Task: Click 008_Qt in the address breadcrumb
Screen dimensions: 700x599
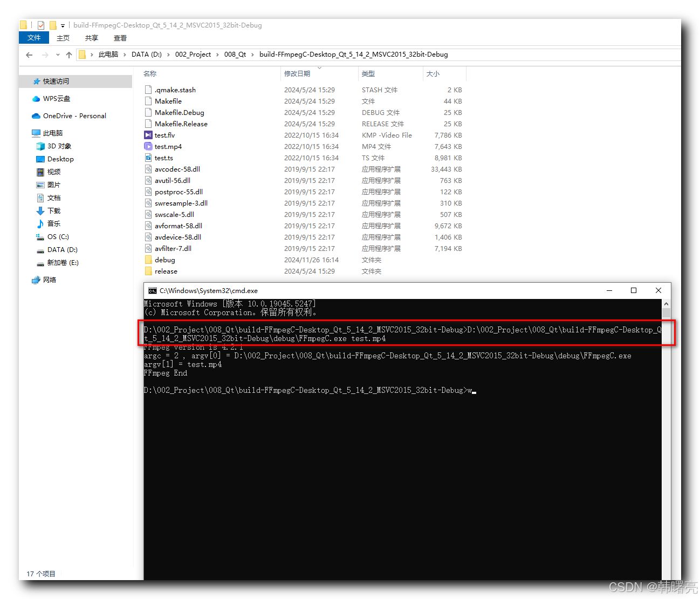Action: pos(235,55)
